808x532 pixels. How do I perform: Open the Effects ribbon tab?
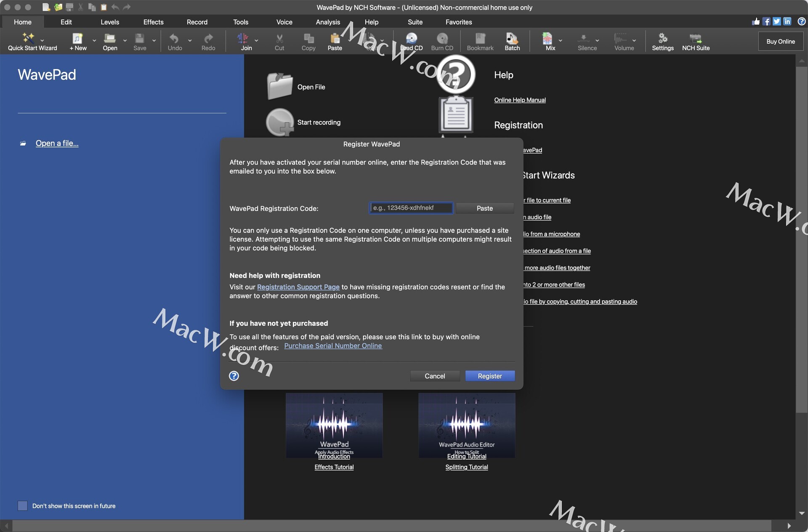click(153, 22)
